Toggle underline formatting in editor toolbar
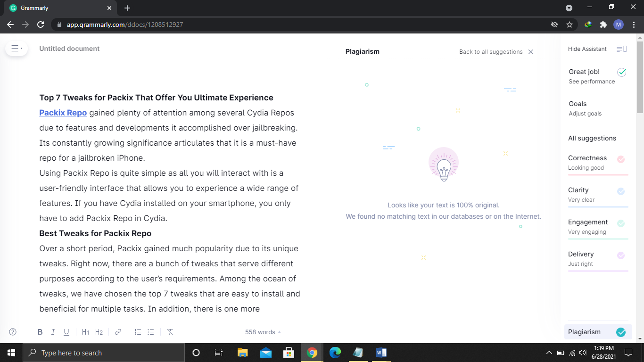The image size is (644, 362). [x=66, y=332]
